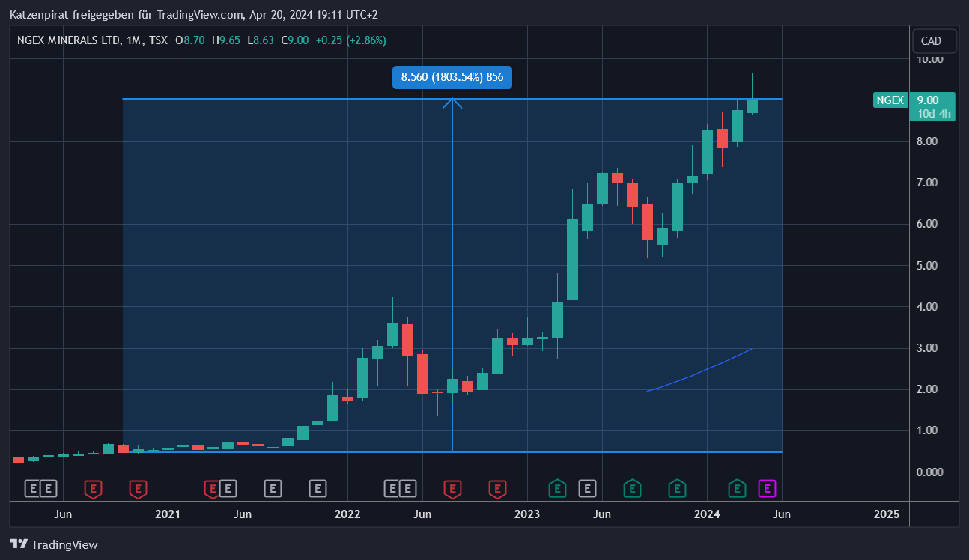Click the 2023 label on the time axis
Screen dimensions: 969x560
(x=527, y=514)
